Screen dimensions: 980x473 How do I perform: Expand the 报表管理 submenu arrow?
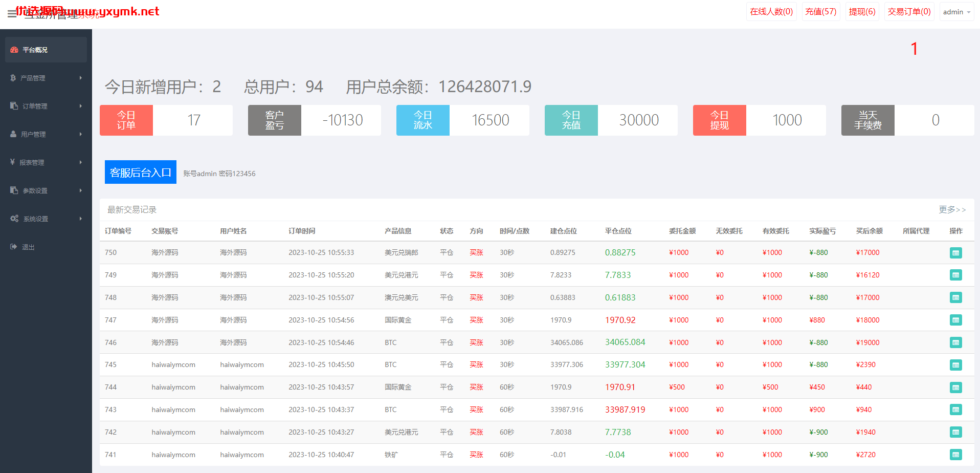click(81, 162)
